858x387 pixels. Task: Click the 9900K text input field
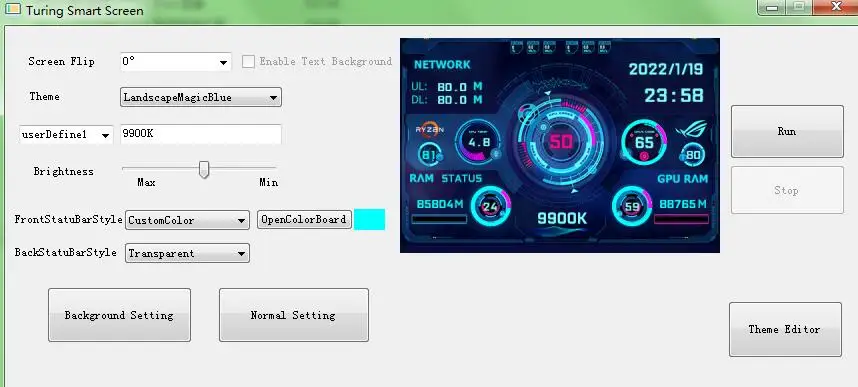[201, 134]
